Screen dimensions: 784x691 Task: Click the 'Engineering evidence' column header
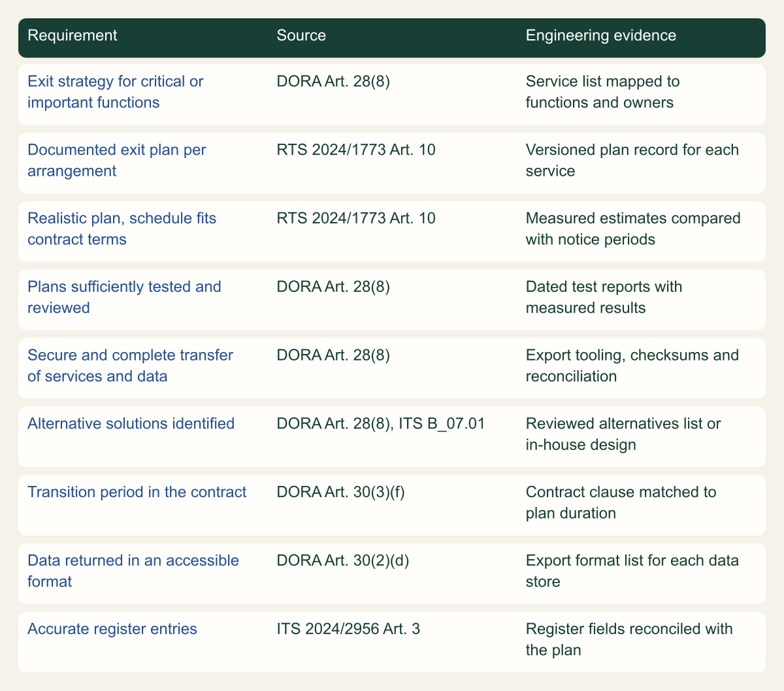tap(601, 35)
